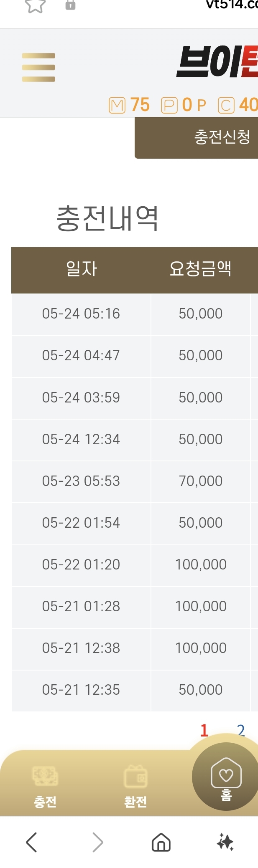The height and width of the screenshot is (868, 258).
Task: Tap the C coupon balance icon
Action: coord(226,105)
